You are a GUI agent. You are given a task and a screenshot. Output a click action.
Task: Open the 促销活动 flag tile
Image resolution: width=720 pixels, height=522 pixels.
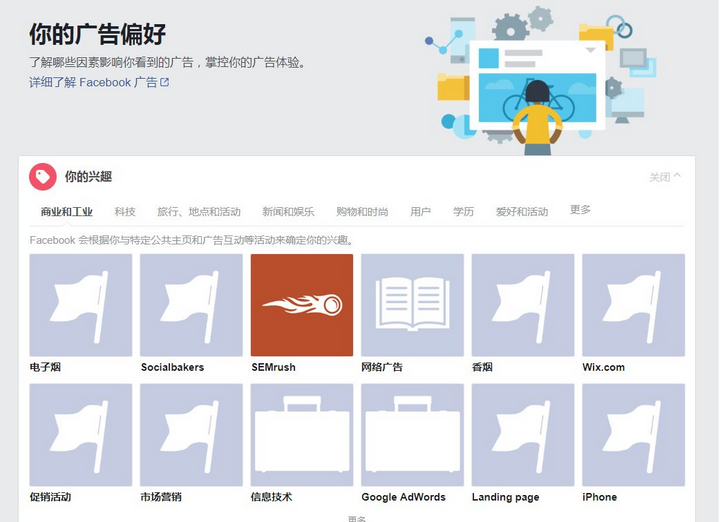81,435
